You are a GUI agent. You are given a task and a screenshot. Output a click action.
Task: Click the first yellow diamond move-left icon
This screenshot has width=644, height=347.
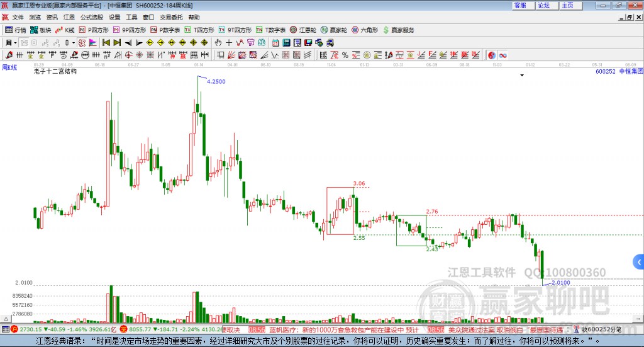pyautogui.click(x=150, y=43)
